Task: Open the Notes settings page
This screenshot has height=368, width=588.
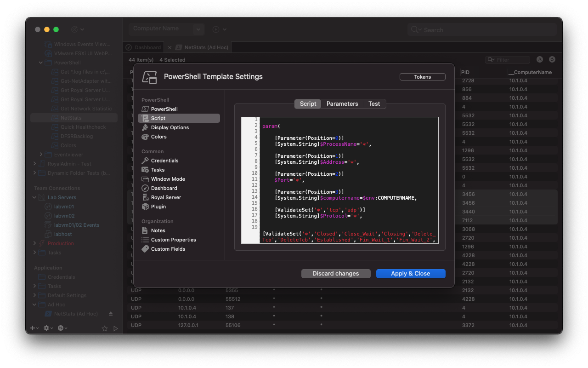Action: [158, 230]
